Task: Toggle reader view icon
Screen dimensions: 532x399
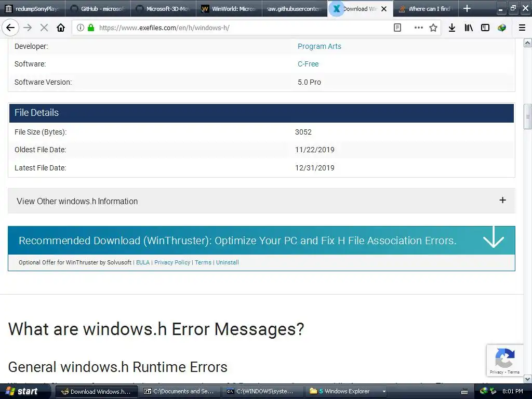Action: coord(397,28)
